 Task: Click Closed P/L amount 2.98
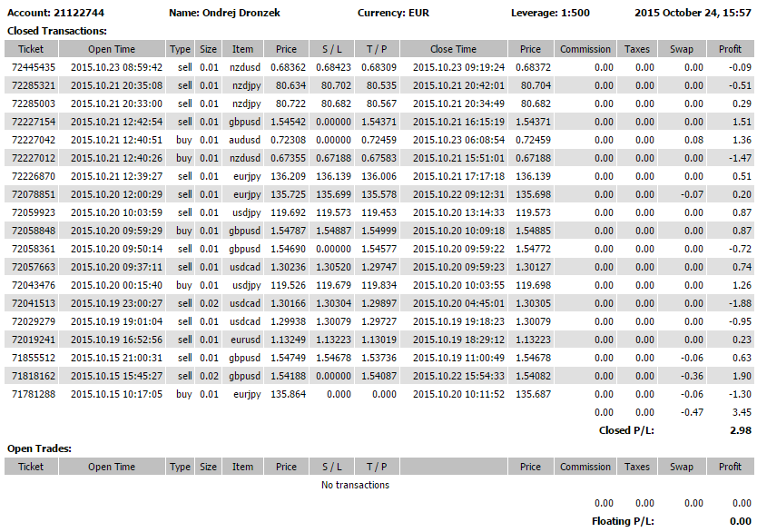pos(741,430)
